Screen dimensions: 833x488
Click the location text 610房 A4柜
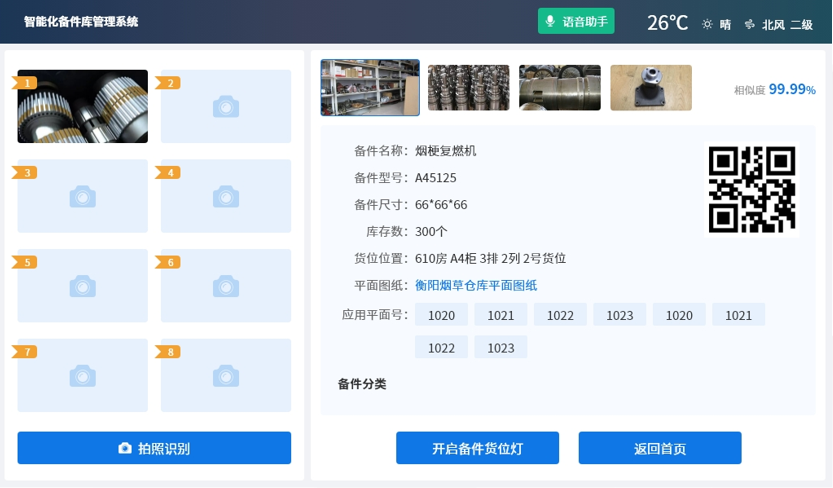[446, 259]
